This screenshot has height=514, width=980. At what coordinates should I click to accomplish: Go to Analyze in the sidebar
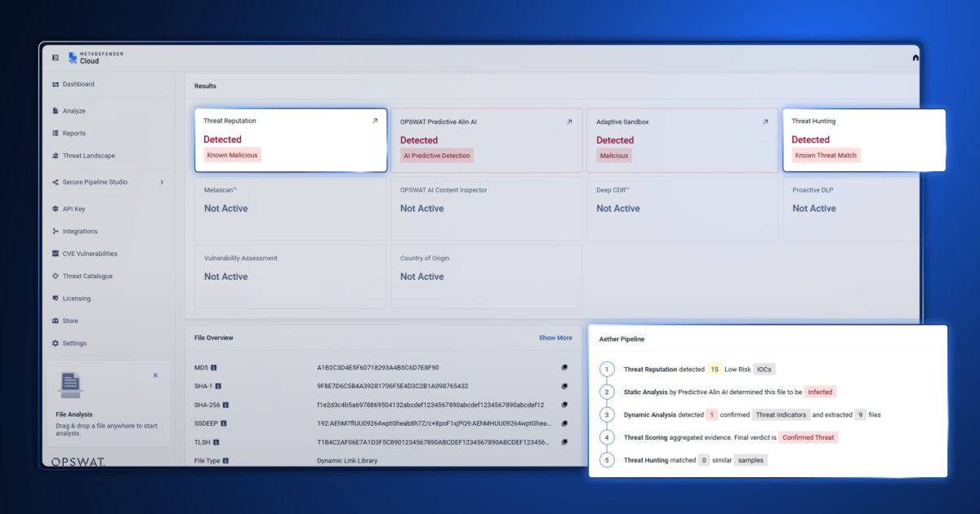(x=74, y=111)
